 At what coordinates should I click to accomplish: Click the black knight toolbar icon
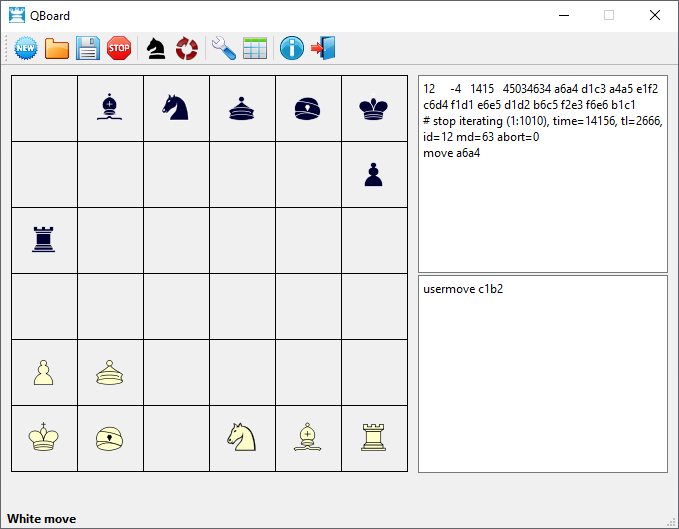(156, 48)
